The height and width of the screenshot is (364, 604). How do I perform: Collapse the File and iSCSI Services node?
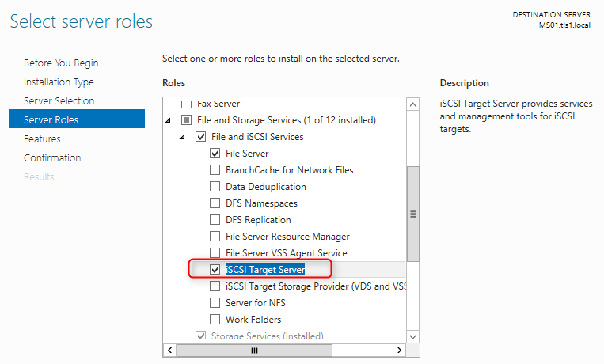(183, 137)
